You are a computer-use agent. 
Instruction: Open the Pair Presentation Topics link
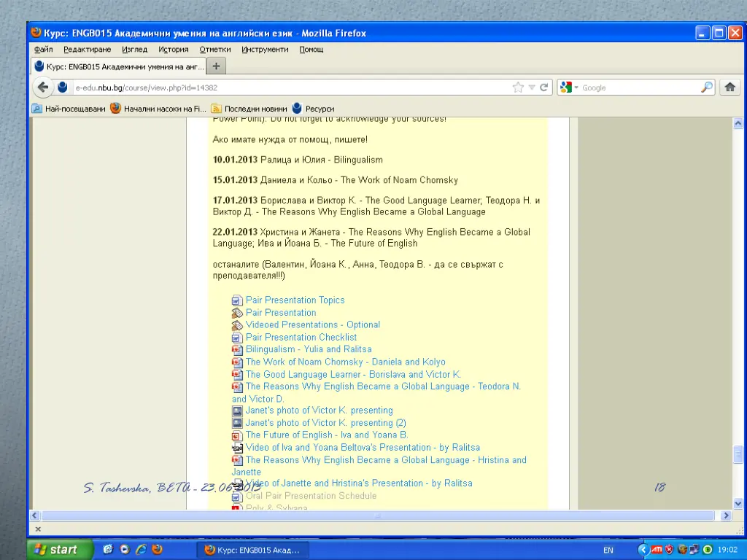pos(295,300)
